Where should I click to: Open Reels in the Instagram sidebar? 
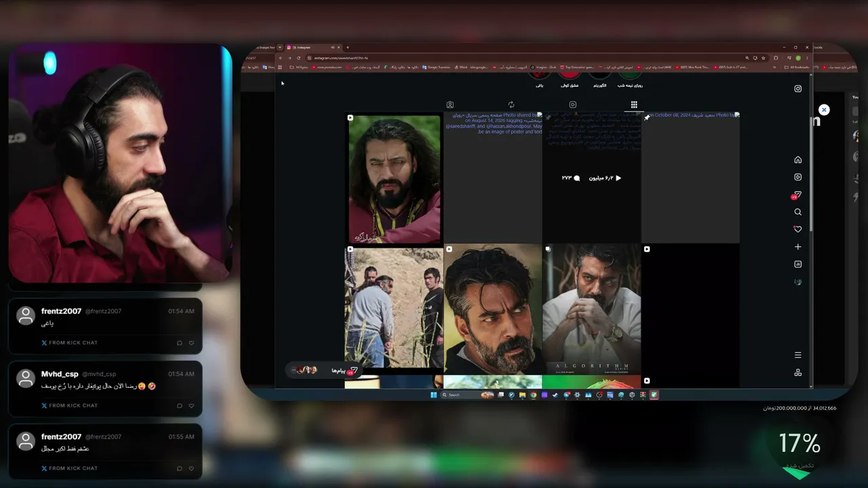pyautogui.click(x=797, y=177)
